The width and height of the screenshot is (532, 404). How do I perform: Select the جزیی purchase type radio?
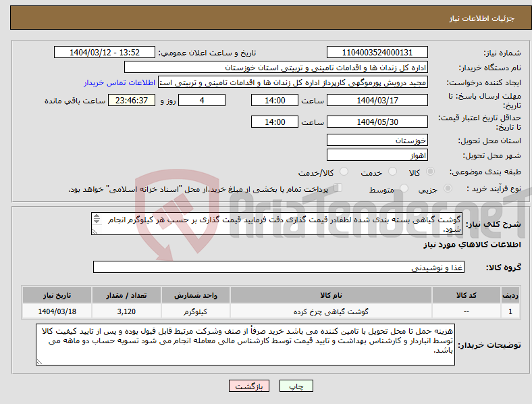pyautogui.click(x=448, y=188)
